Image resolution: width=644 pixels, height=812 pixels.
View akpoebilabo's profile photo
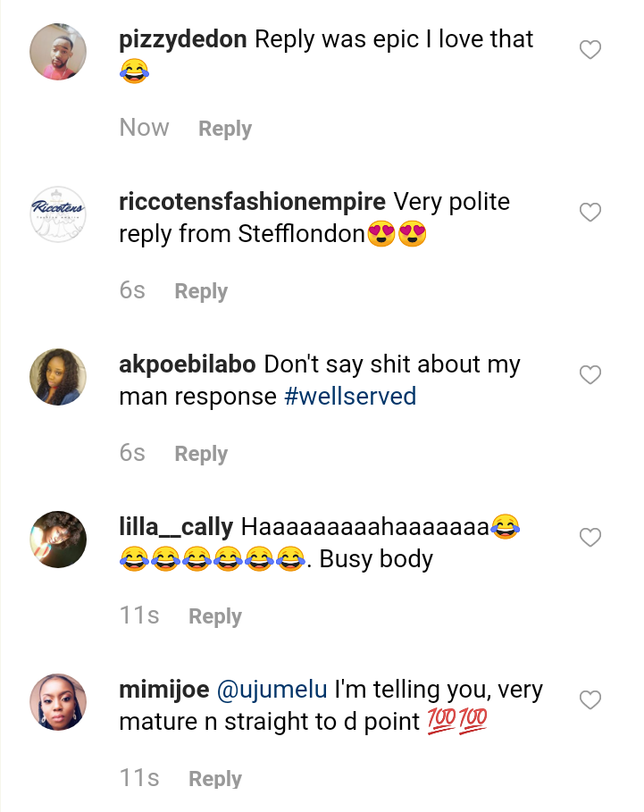(x=58, y=377)
